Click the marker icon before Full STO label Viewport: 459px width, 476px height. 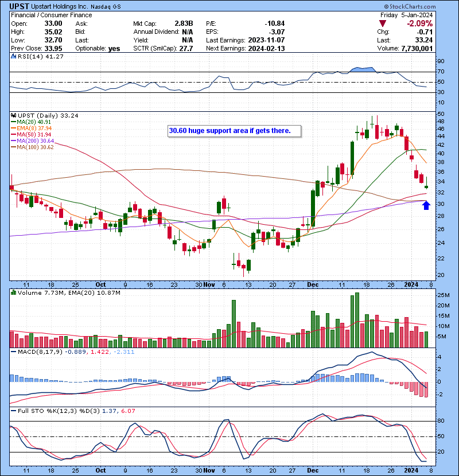pos(13,411)
